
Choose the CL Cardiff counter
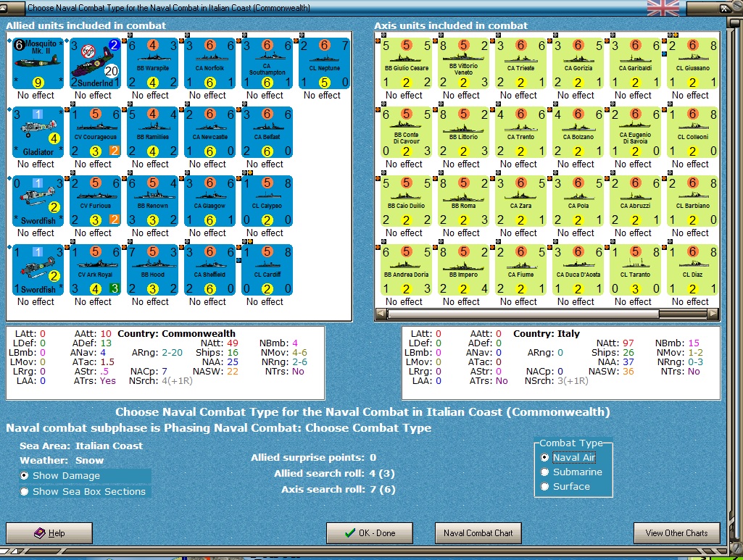coord(267,269)
